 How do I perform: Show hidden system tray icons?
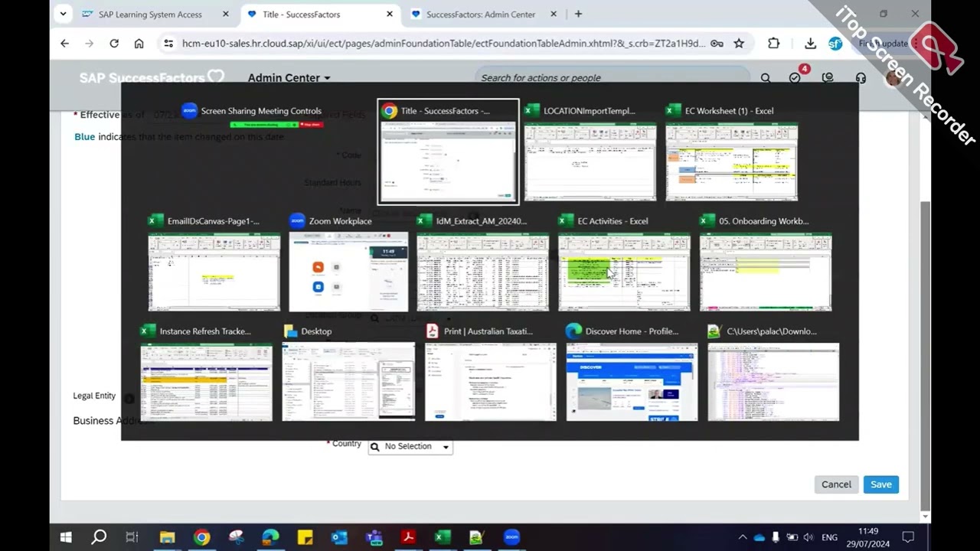click(742, 537)
